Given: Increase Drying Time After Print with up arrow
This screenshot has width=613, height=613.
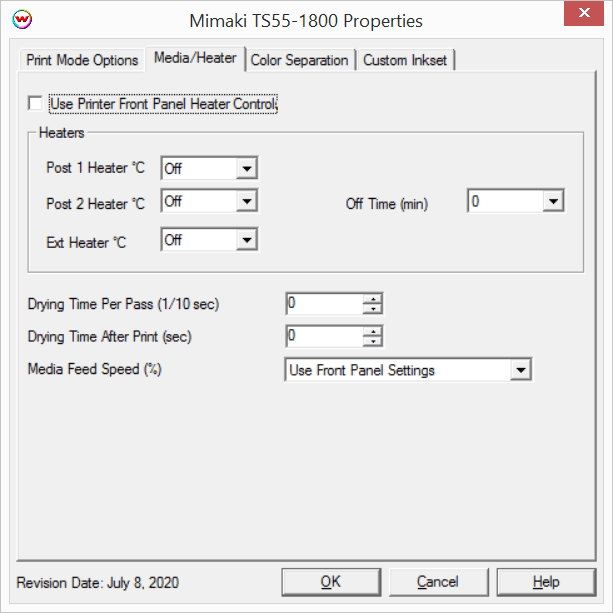Looking at the screenshot, I should tap(373, 331).
